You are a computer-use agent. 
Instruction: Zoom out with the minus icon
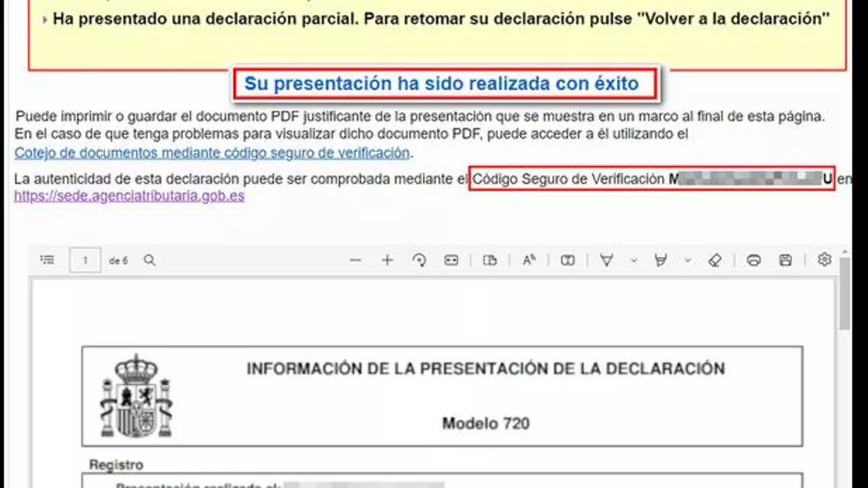355,260
